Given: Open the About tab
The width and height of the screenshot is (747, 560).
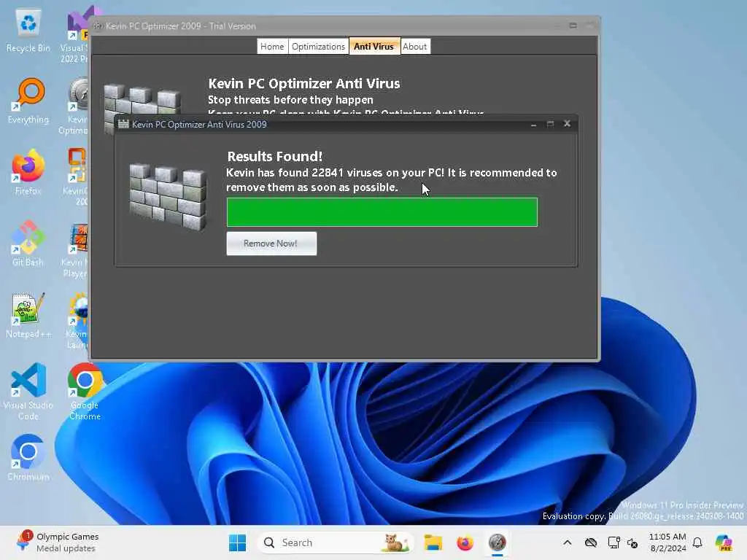Looking at the screenshot, I should click(x=415, y=46).
